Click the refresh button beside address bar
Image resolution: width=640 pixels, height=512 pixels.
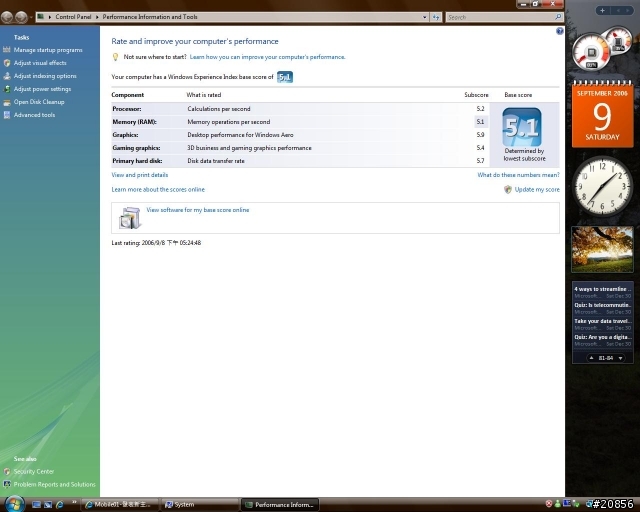coord(436,17)
